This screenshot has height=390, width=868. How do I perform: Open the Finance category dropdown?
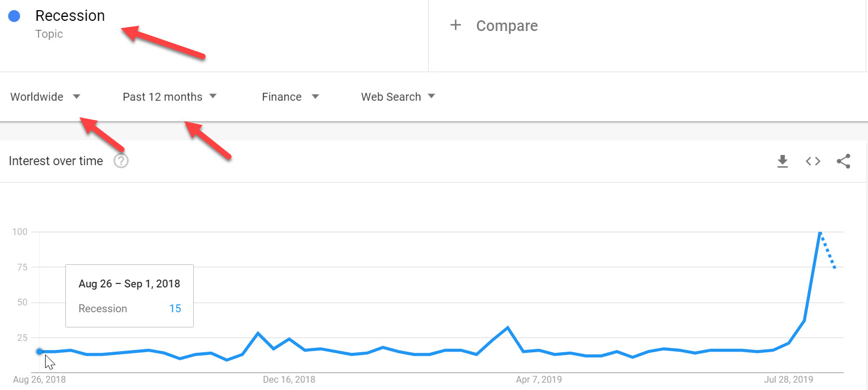pyautogui.click(x=291, y=97)
